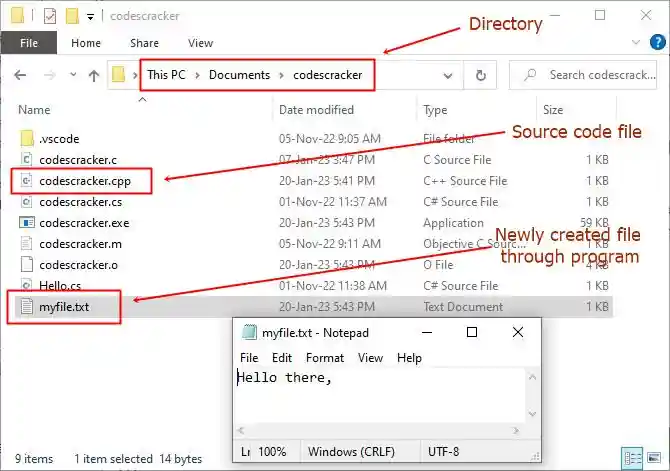Viewport: 670px width, 471px height.
Task: Click Notepad horizontal scrollbar left arrow
Action: point(241,430)
